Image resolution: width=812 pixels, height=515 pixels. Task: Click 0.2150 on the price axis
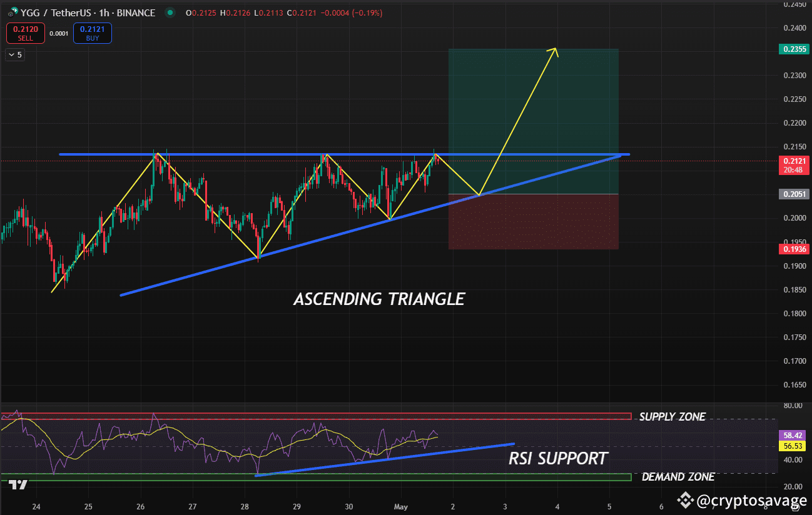click(x=793, y=147)
